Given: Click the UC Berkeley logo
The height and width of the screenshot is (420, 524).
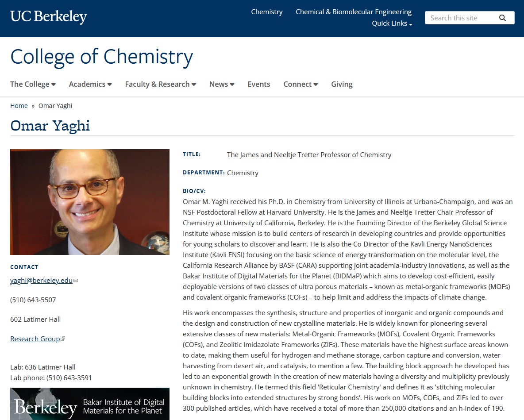Looking at the screenshot, I should pyautogui.click(x=49, y=17).
